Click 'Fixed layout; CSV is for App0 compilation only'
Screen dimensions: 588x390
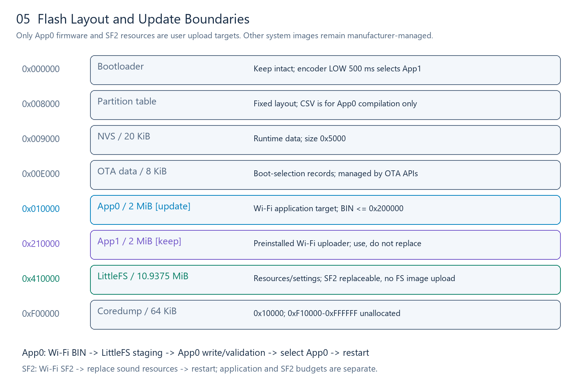coord(335,104)
